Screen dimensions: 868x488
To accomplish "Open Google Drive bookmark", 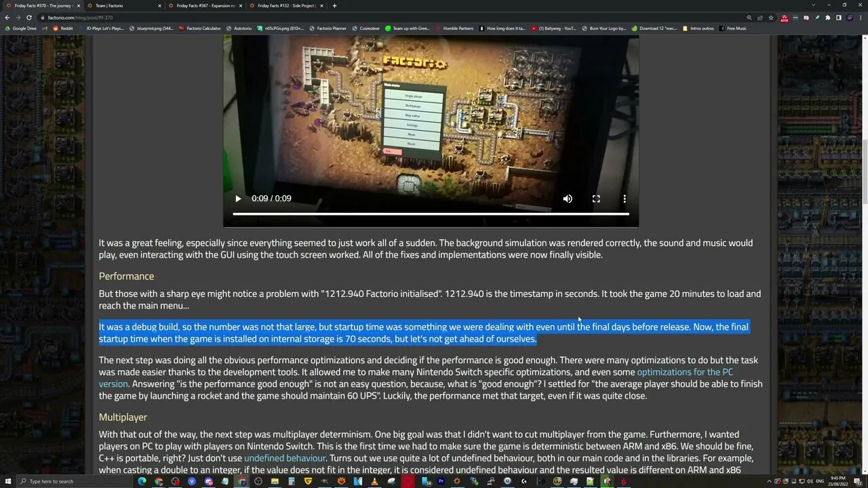I will click(x=21, y=28).
